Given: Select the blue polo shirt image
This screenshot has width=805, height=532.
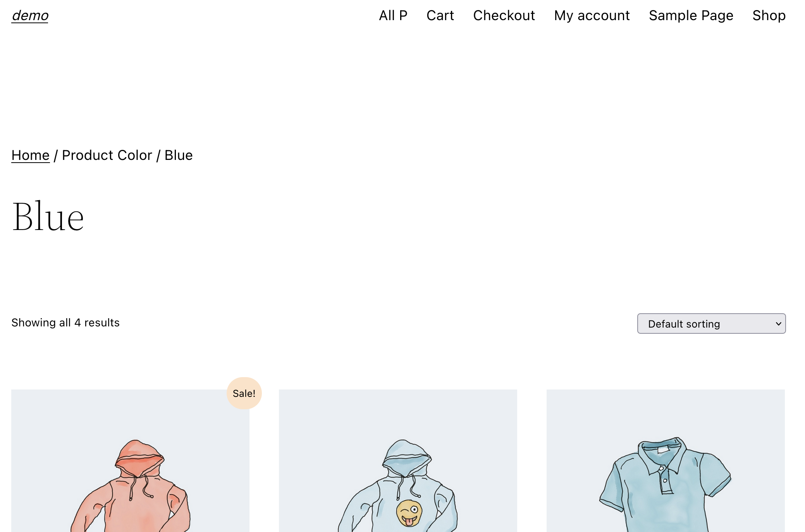Looking at the screenshot, I should click(666, 461).
